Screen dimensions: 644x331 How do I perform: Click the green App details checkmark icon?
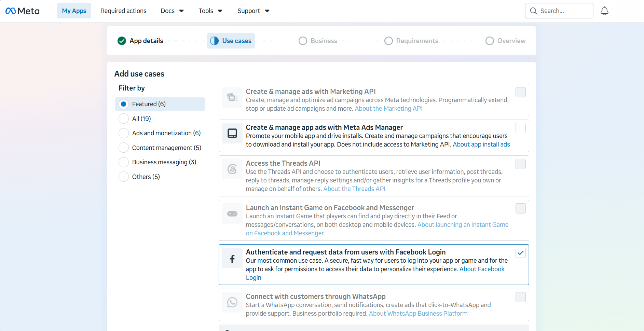tap(122, 41)
